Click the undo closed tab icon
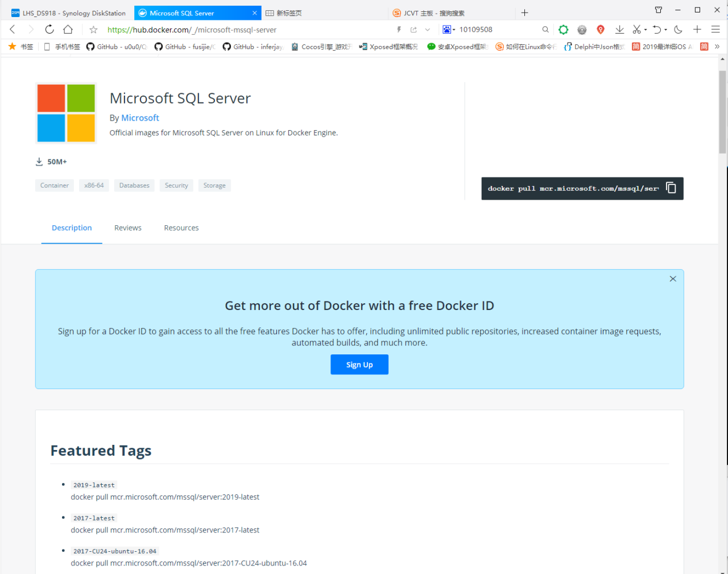 (x=657, y=30)
